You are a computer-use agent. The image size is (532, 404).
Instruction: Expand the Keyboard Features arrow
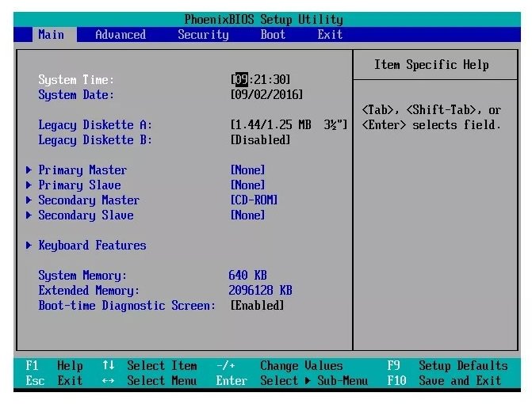(29, 245)
